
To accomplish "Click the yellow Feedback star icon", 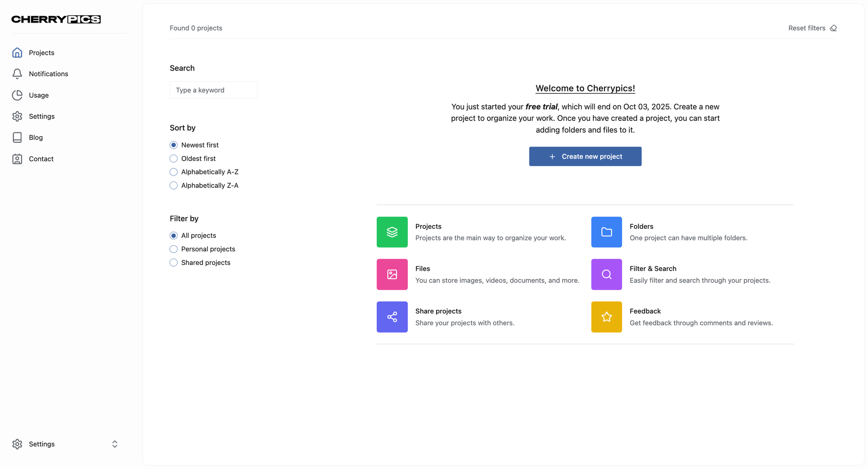I will [x=606, y=317].
